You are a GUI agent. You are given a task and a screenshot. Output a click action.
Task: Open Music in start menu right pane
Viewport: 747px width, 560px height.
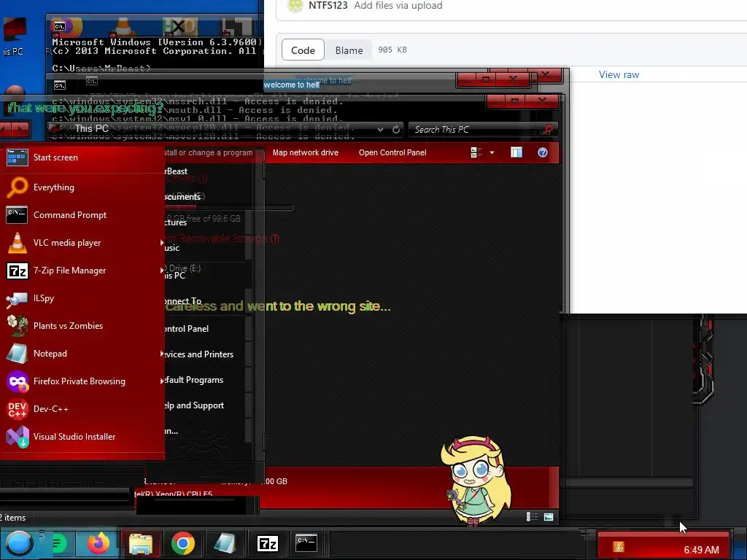172,248
